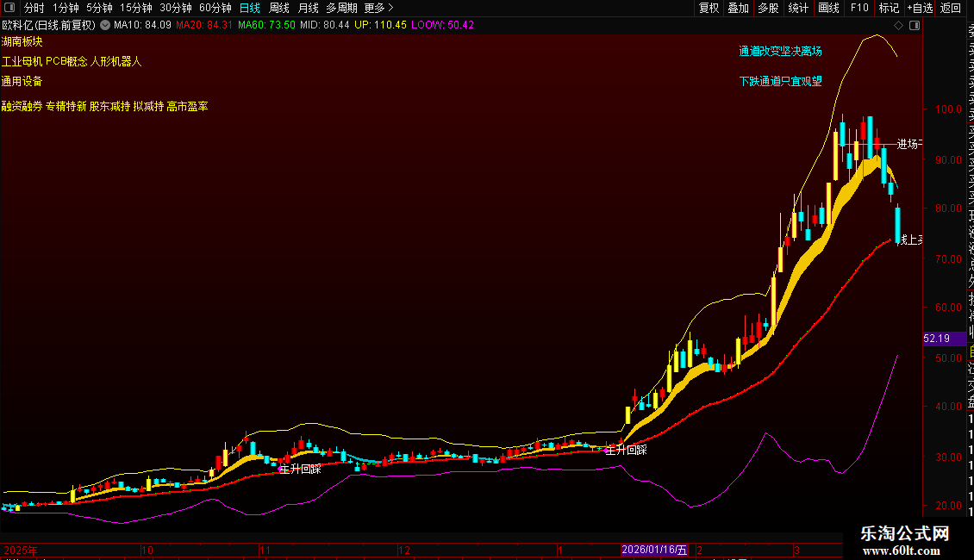The width and height of the screenshot is (974, 560).
Task: Click the month 12 mark on time axis
Action: pyautogui.click(x=404, y=550)
